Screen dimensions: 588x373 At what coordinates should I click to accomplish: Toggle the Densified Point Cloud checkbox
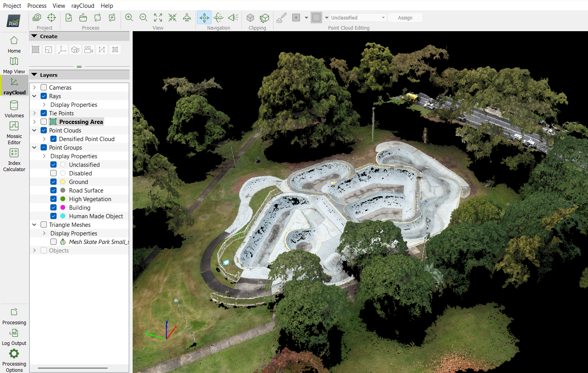click(53, 139)
